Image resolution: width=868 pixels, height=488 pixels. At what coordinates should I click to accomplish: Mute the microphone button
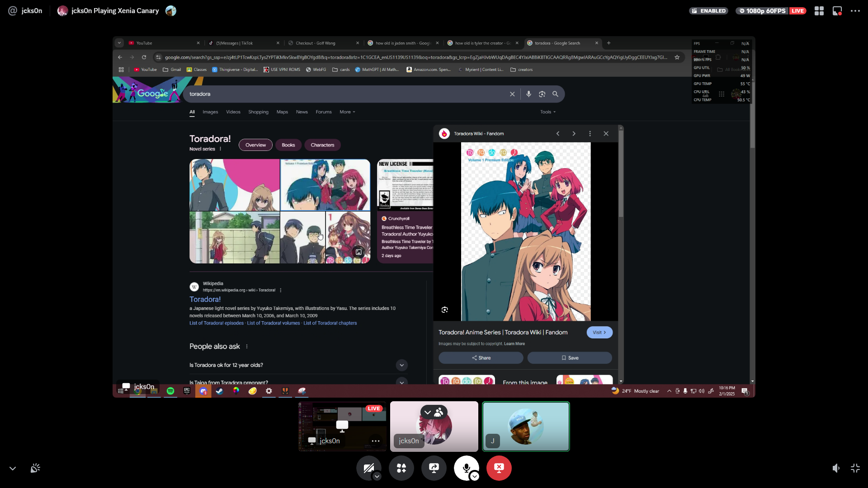pos(466,467)
